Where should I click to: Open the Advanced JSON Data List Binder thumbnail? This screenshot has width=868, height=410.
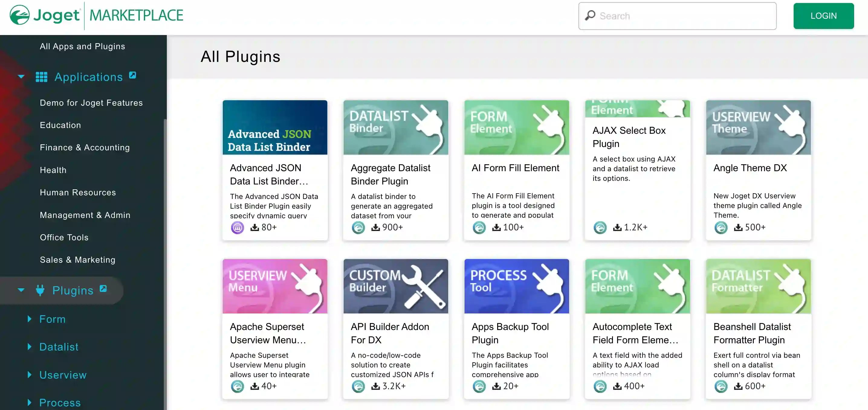click(275, 127)
